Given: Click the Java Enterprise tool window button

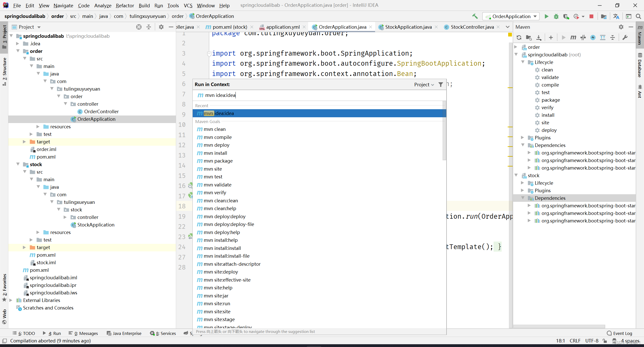Looking at the screenshot, I should point(124,333).
